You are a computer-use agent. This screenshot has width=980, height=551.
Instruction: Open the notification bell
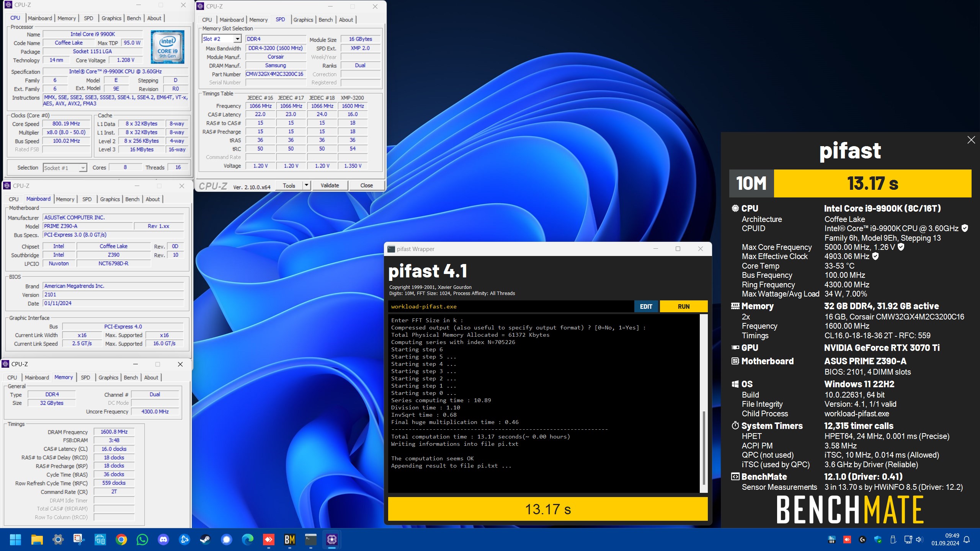967,540
